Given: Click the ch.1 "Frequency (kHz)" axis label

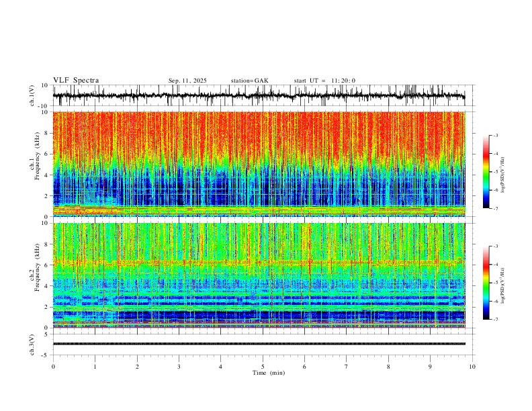Looking at the screenshot, I should click(x=37, y=156).
